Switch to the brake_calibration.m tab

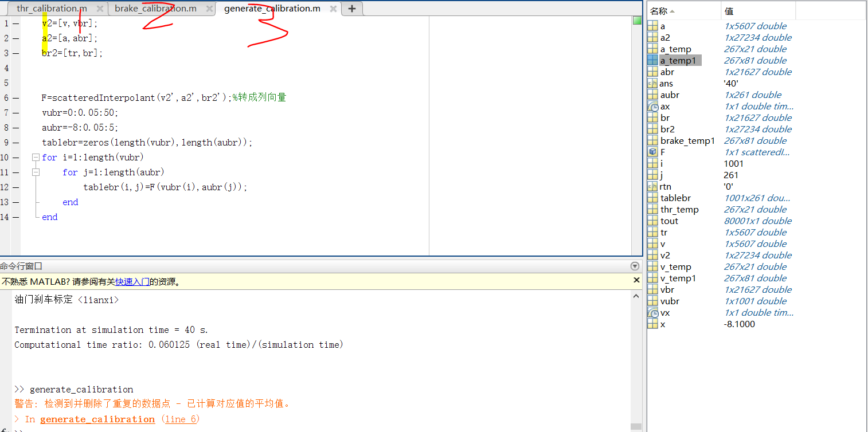[x=155, y=9]
